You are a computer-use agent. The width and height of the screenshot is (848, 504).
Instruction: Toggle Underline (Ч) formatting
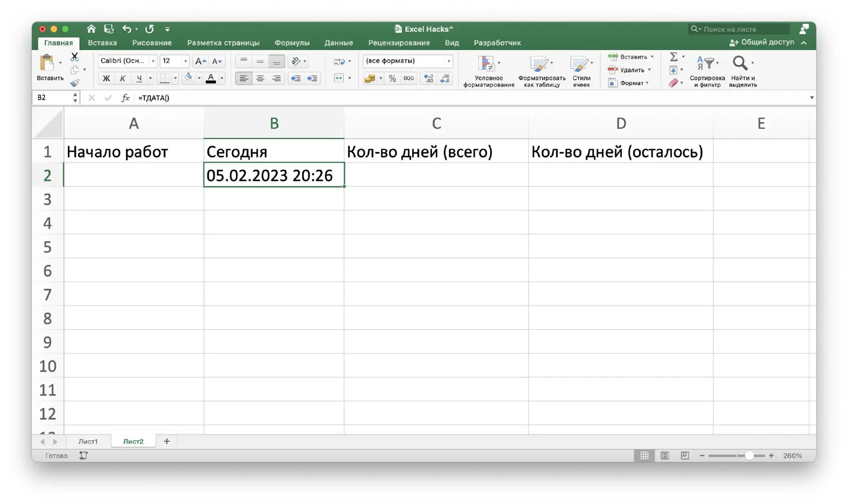pyautogui.click(x=139, y=79)
